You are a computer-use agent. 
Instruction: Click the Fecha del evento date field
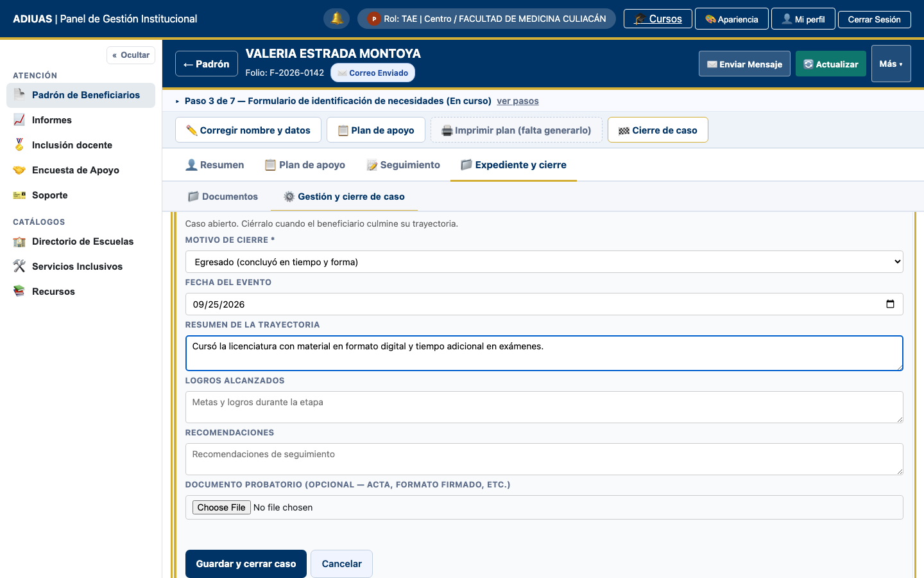pos(544,304)
